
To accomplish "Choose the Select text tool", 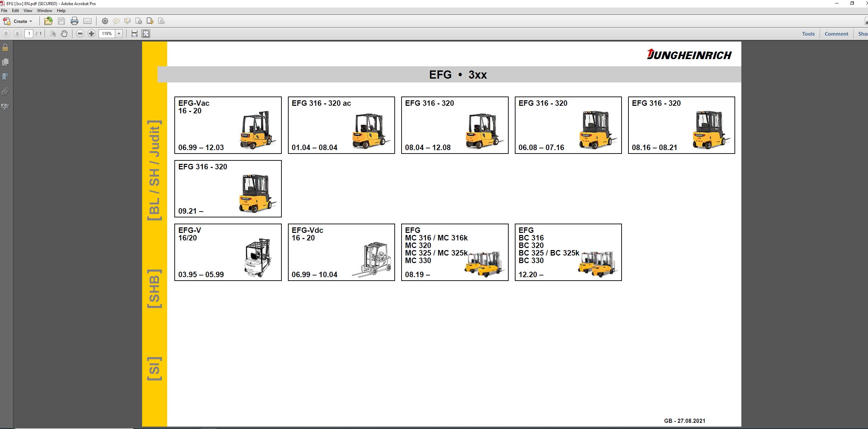I will point(53,34).
